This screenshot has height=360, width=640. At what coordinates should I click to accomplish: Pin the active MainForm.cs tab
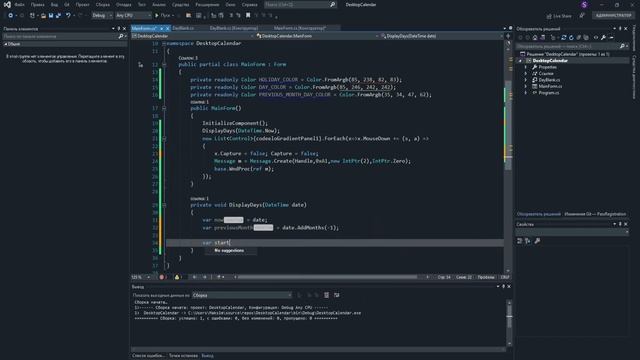tap(162, 29)
